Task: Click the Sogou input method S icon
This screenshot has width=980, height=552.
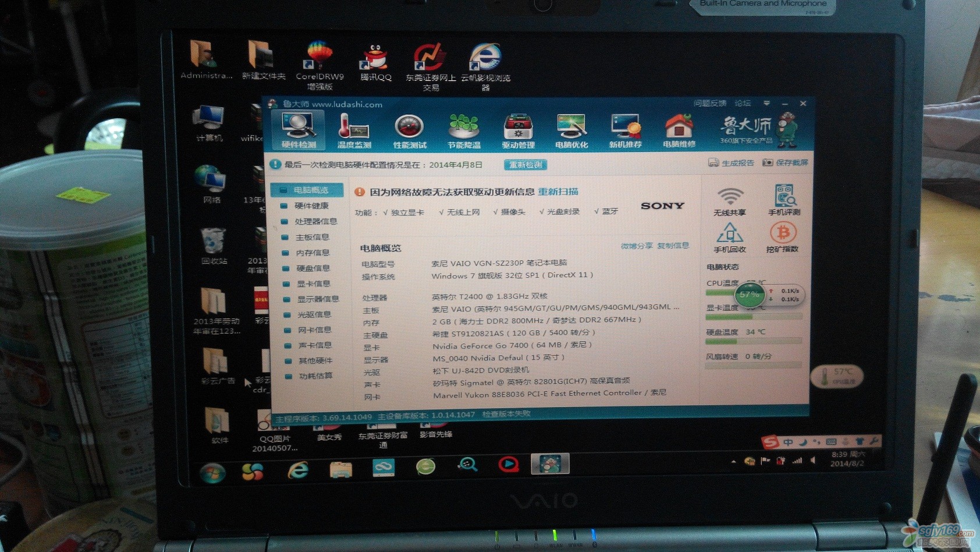Action: [770, 443]
